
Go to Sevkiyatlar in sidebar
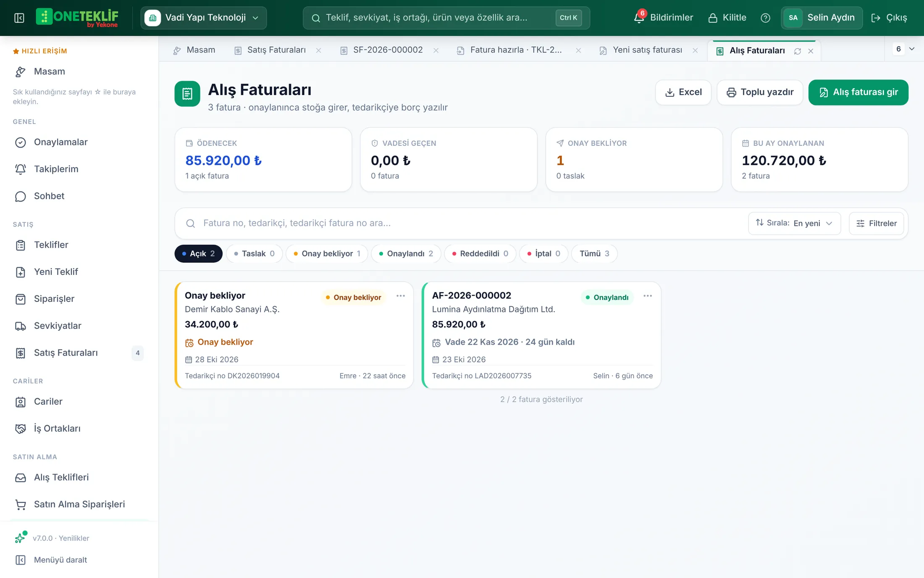click(x=79, y=326)
